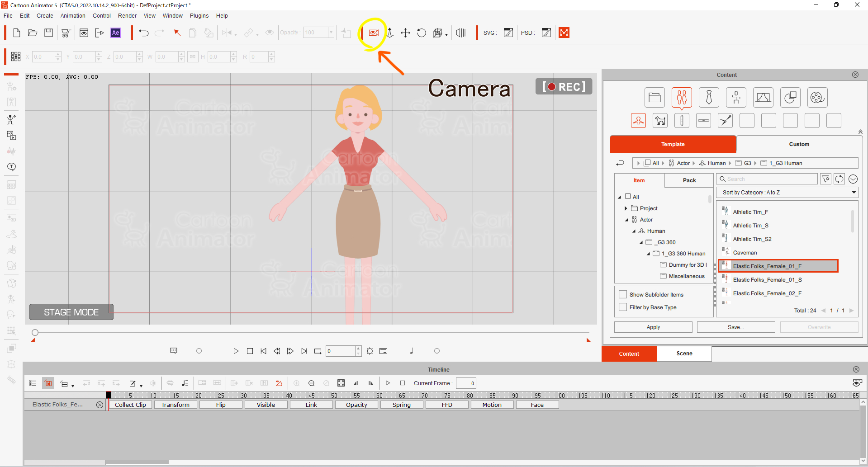
Task: Select the Actor category icon in Content
Action: click(x=682, y=97)
